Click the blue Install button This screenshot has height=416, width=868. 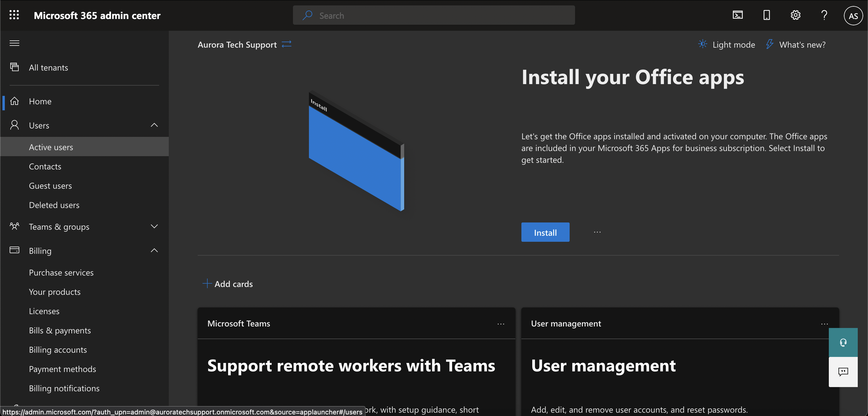click(x=545, y=232)
